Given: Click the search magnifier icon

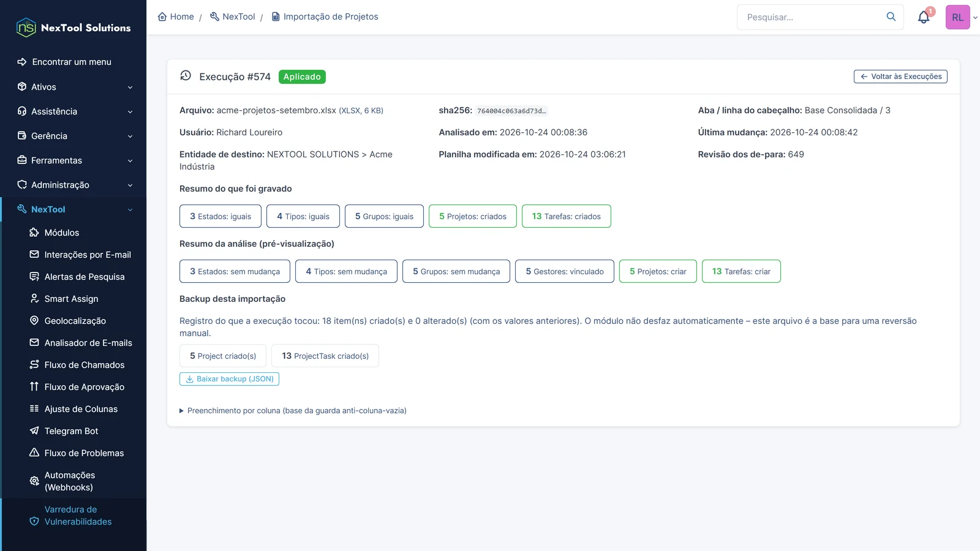Looking at the screenshot, I should (891, 17).
